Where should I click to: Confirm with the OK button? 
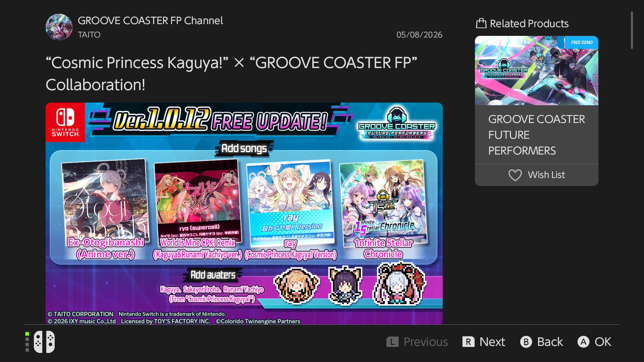[594, 342]
